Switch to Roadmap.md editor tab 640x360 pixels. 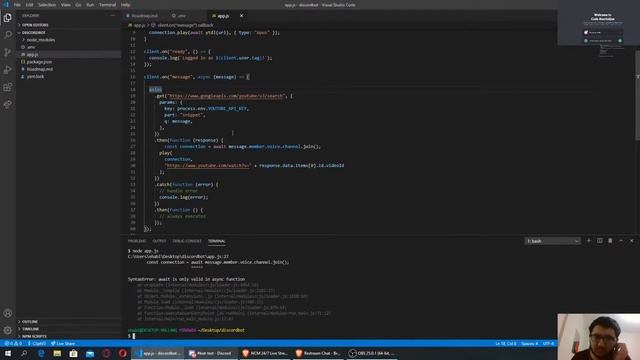click(143, 16)
